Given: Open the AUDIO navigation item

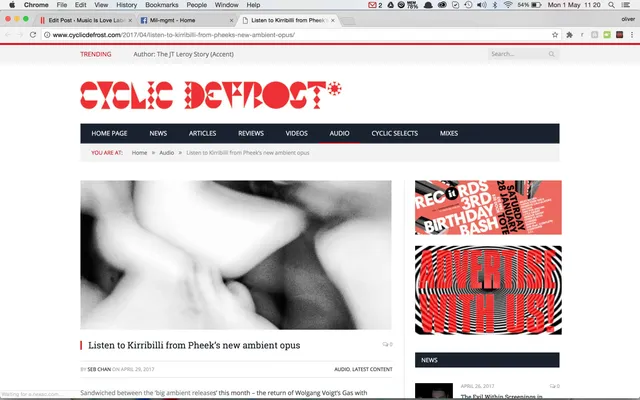Looking at the screenshot, I should (339, 133).
